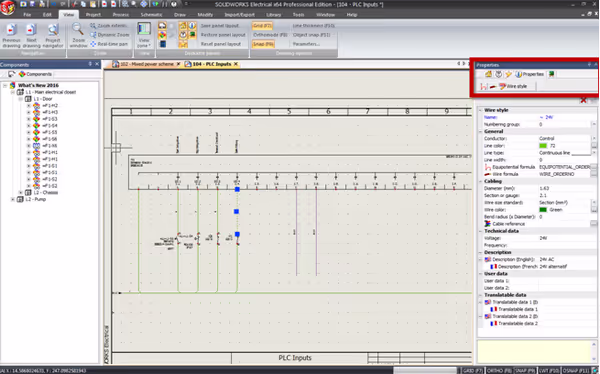Collapse the Cabling properties section
The width and height of the screenshot is (600, 374).
(481, 181)
